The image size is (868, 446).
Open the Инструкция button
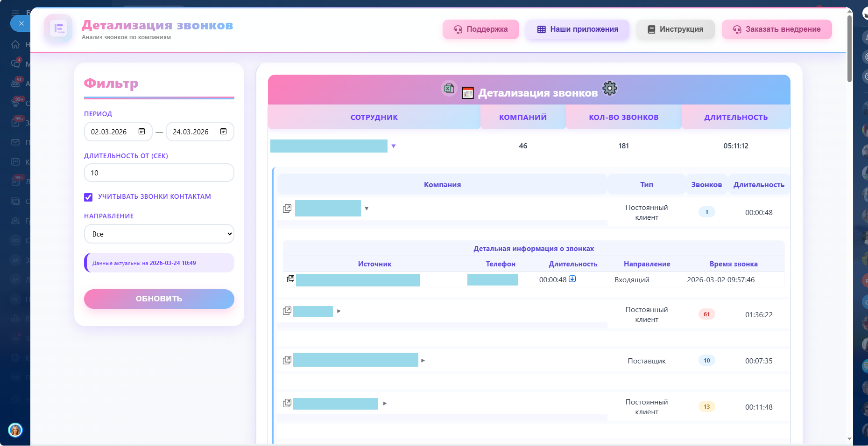(675, 29)
